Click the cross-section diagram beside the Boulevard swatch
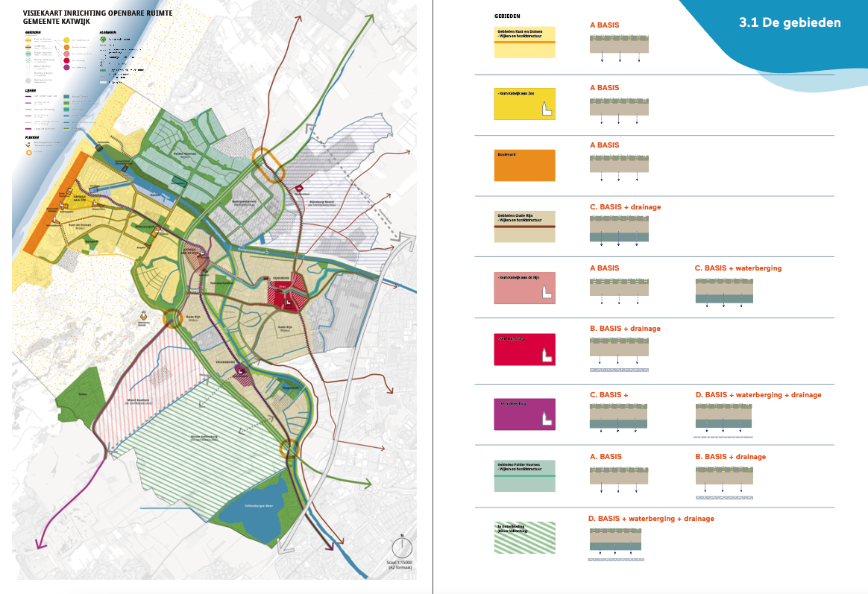The image size is (868, 594). 619,166
